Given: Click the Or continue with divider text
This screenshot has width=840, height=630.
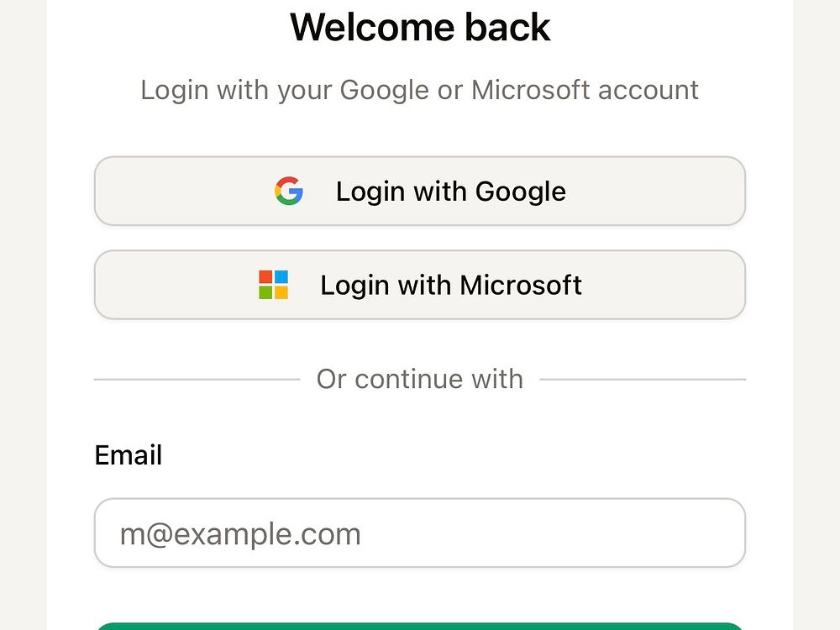Looking at the screenshot, I should 420,379.
